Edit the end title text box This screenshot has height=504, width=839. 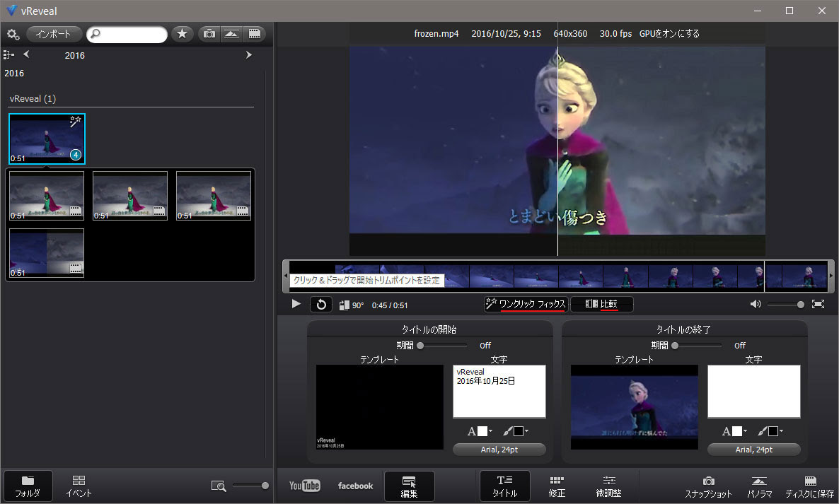[x=754, y=392]
